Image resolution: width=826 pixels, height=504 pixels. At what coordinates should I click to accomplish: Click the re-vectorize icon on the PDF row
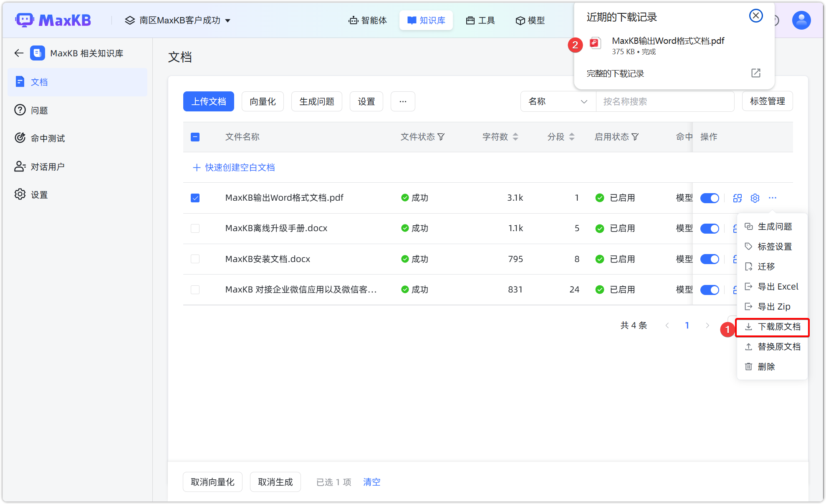(x=737, y=198)
